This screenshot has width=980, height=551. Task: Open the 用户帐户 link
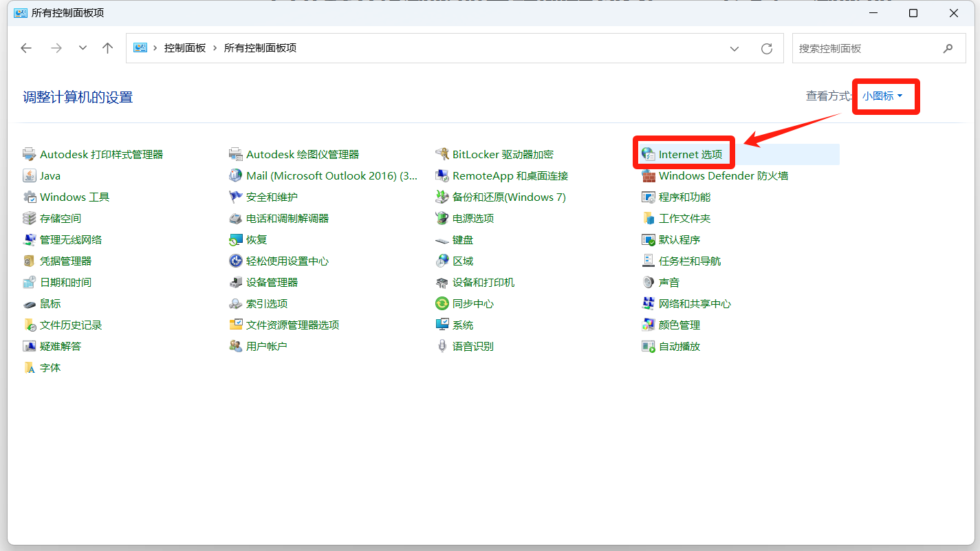click(x=266, y=346)
